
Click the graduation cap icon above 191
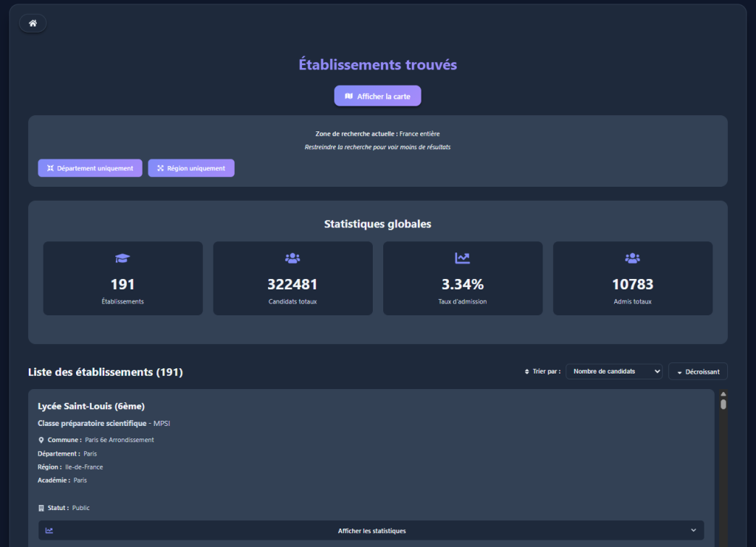pos(123,258)
